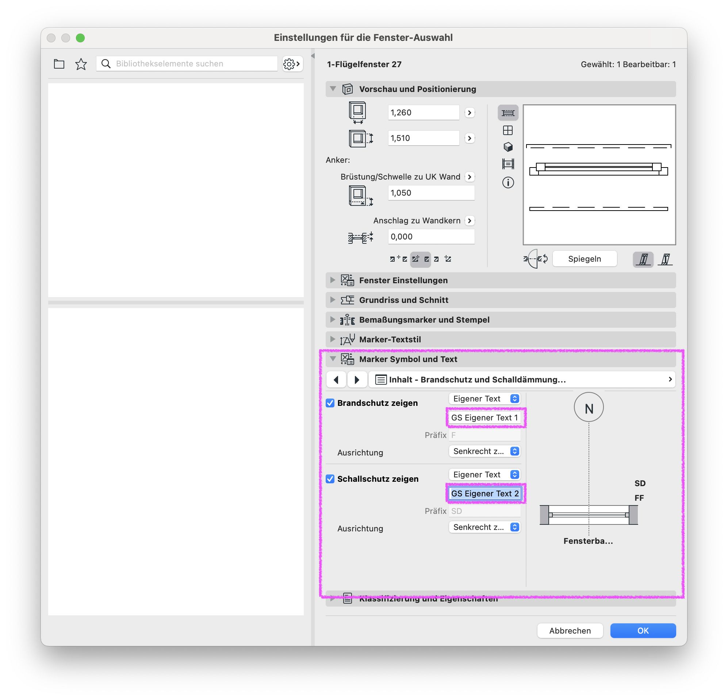This screenshot has width=728, height=700.
Task: Click the reveal depth field 0,000
Action: click(431, 237)
